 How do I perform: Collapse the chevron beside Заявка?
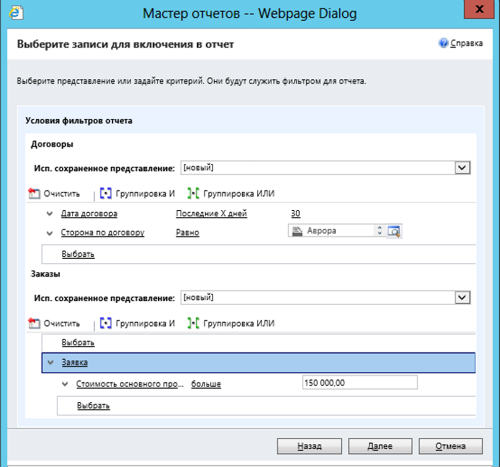50,362
